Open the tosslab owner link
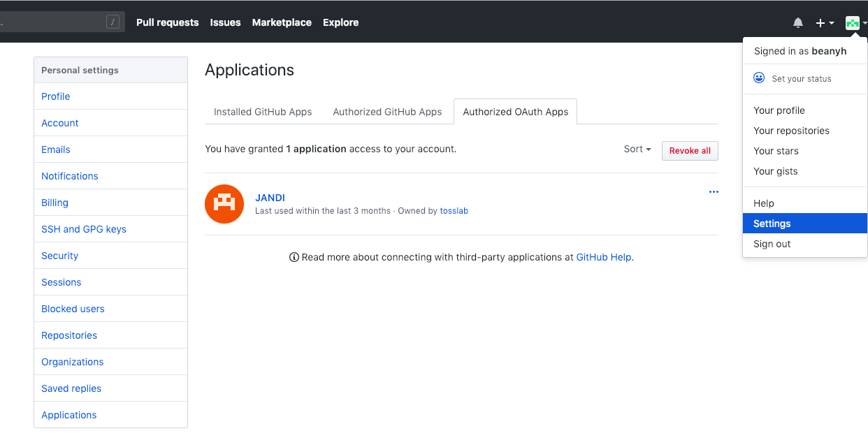 (x=454, y=211)
